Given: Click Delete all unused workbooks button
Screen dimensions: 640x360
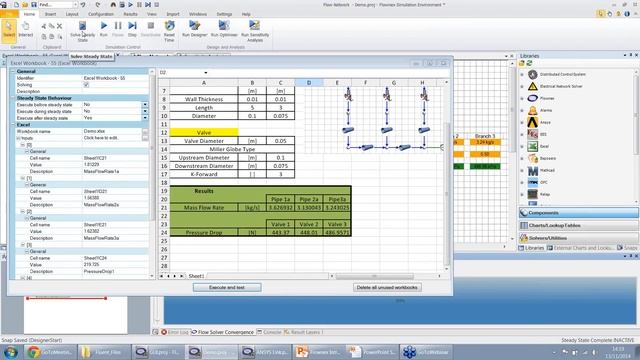Looking at the screenshot, I should tap(387, 287).
